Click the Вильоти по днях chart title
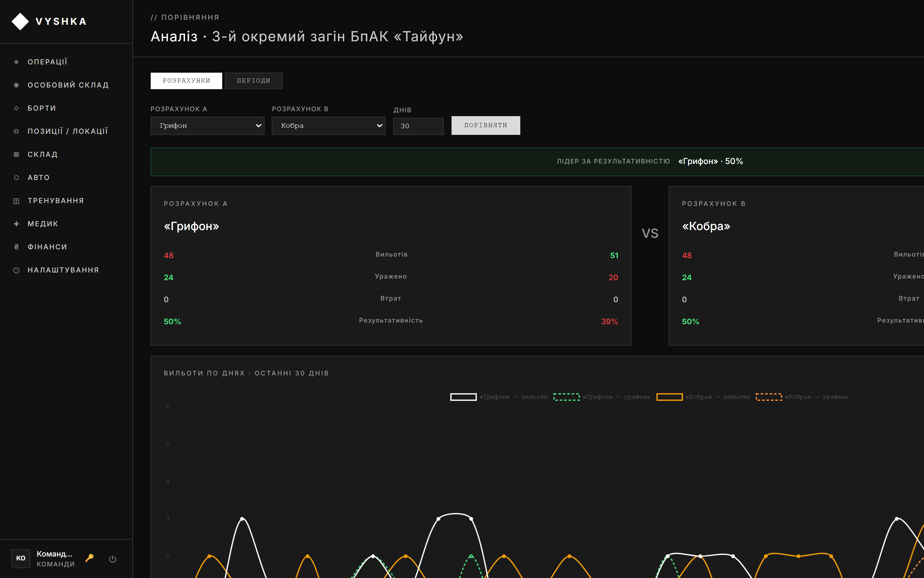Screen dimensions: 924x578 click(246, 373)
